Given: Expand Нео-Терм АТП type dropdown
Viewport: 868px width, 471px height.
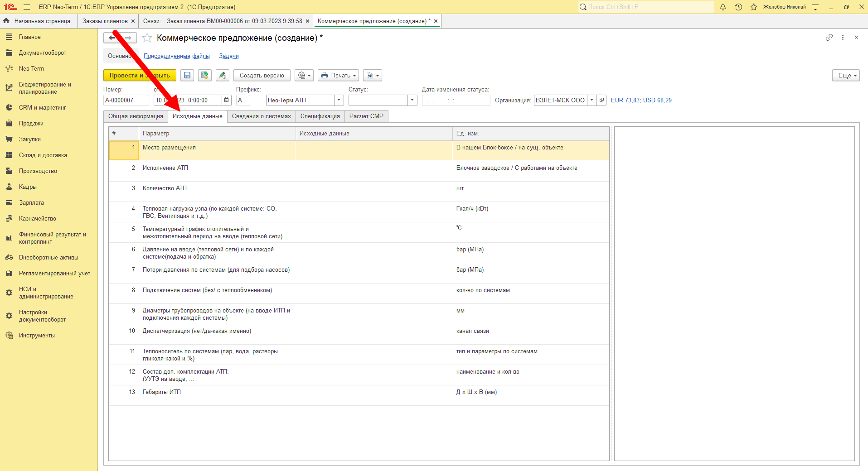Looking at the screenshot, I should [x=339, y=100].
